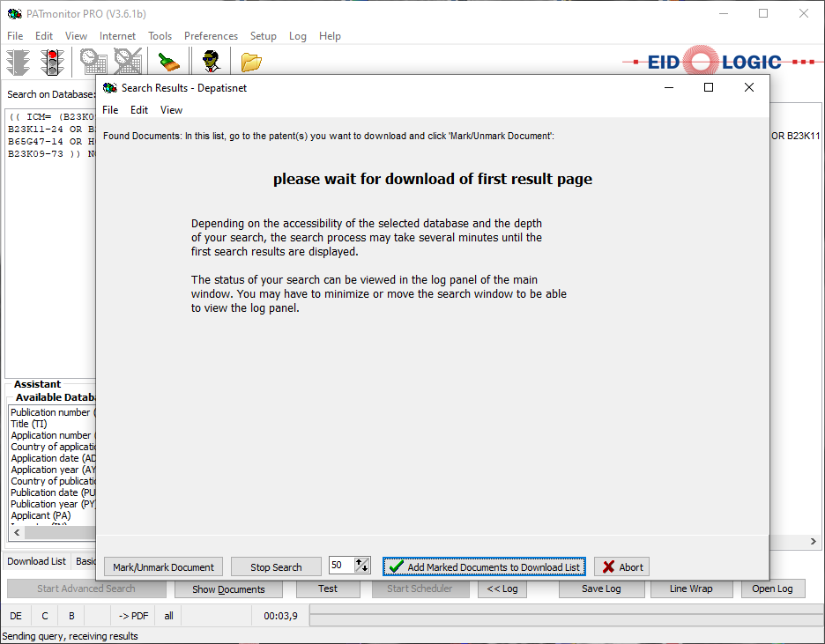Click the green brush clean icon
825x644 pixels.
click(x=169, y=62)
